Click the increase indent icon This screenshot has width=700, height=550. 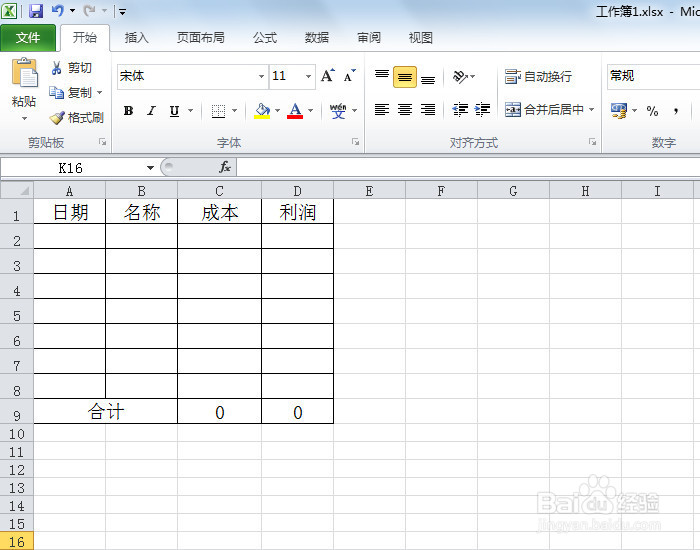click(482, 109)
